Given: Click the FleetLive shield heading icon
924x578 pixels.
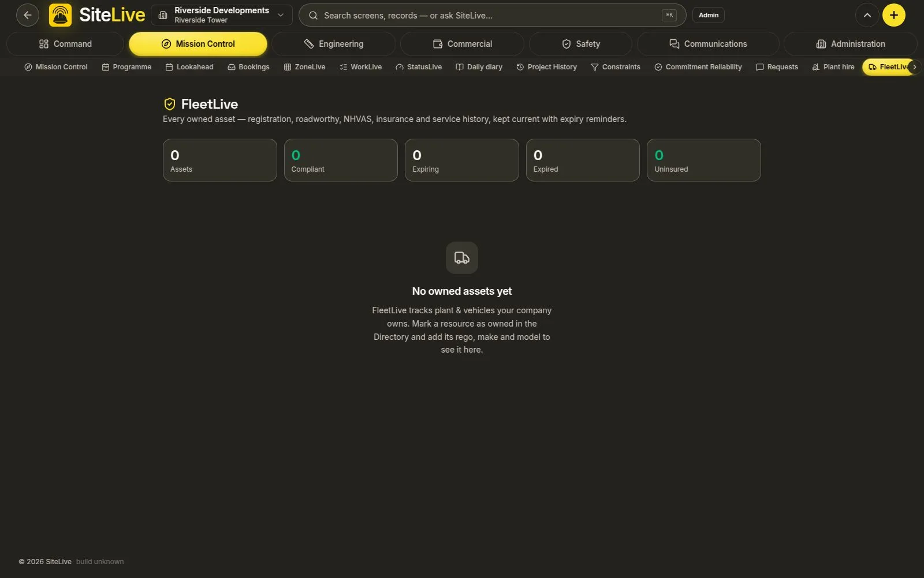Looking at the screenshot, I should pyautogui.click(x=169, y=104).
